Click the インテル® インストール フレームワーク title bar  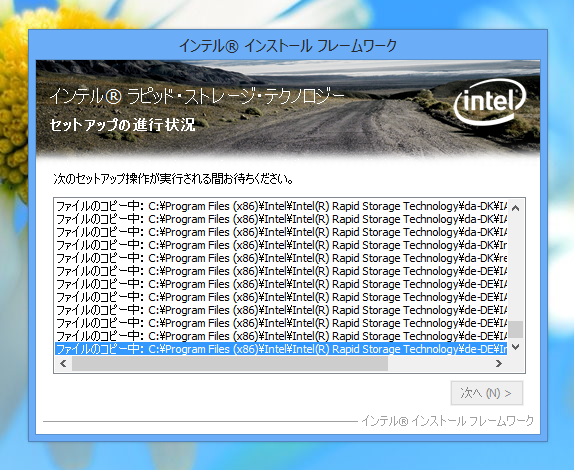pos(288,46)
